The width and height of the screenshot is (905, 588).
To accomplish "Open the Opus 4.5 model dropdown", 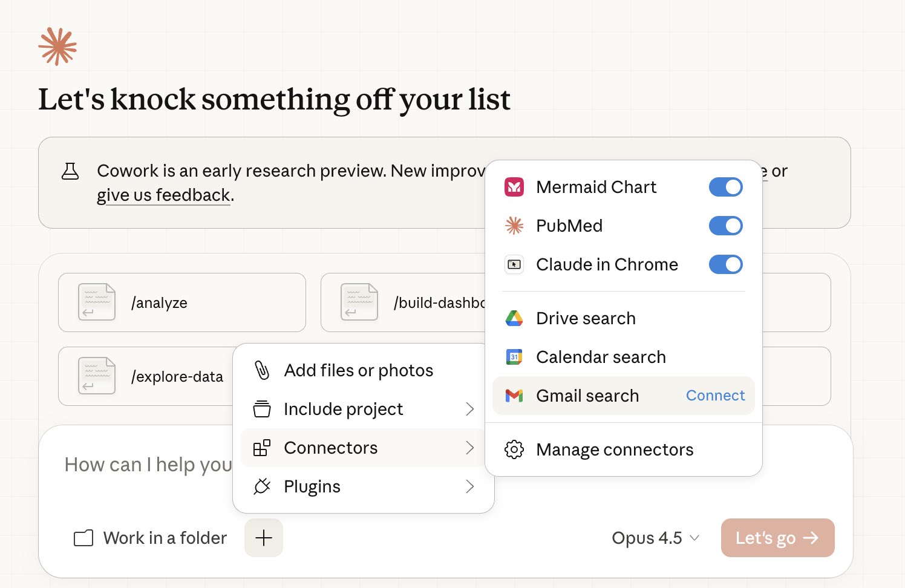I will coord(655,538).
